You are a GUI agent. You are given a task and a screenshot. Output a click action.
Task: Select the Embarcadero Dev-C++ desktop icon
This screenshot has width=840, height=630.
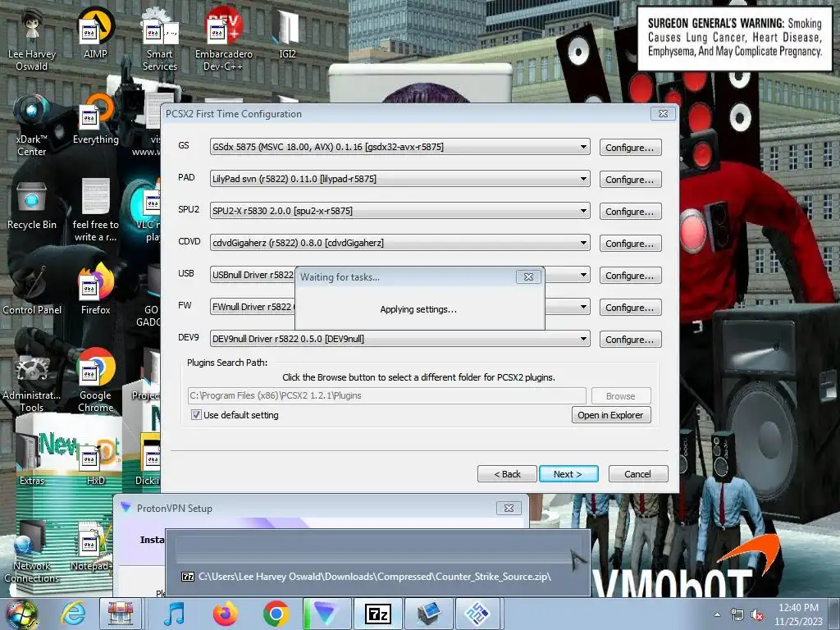coord(223,39)
